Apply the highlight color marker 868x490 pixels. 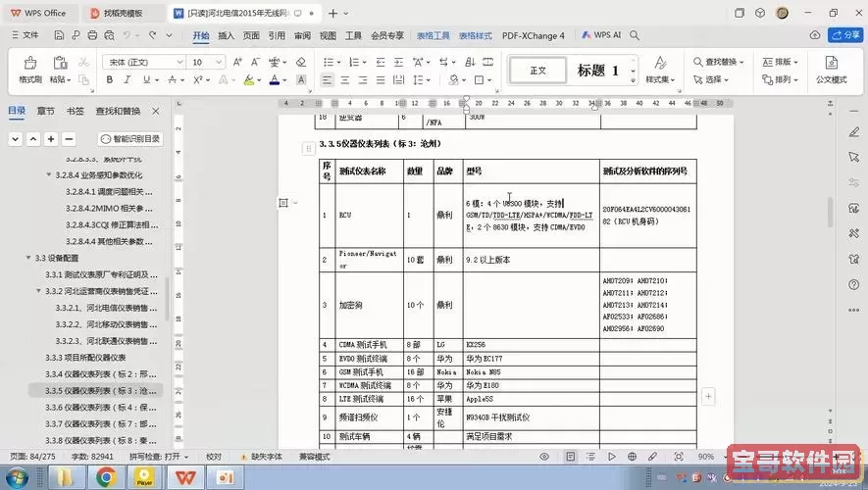(x=248, y=80)
